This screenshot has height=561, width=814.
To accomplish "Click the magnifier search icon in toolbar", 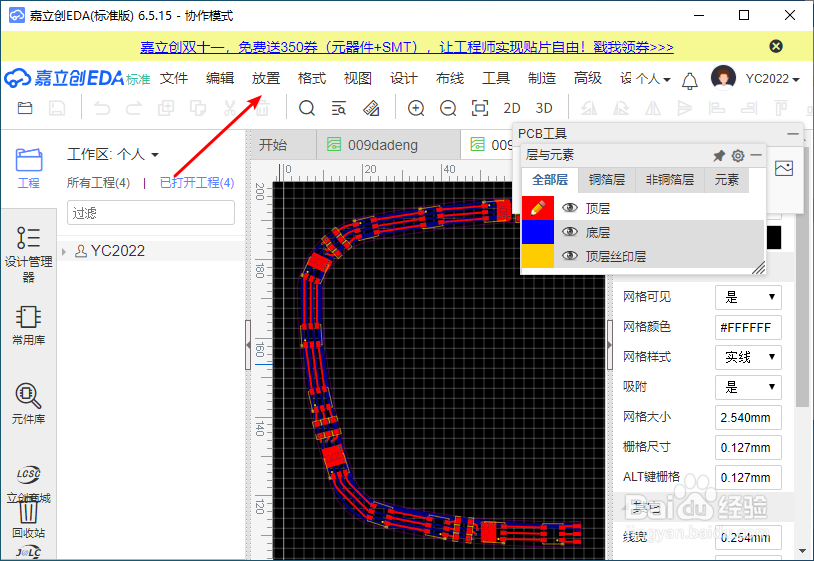I will click(307, 108).
